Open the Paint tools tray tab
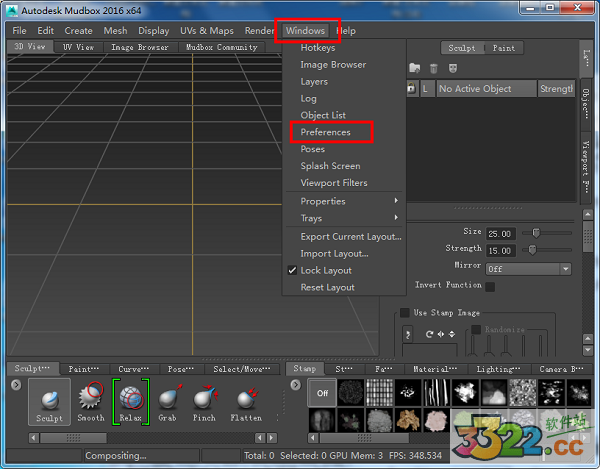The height and width of the screenshot is (469, 600). point(84,369)
